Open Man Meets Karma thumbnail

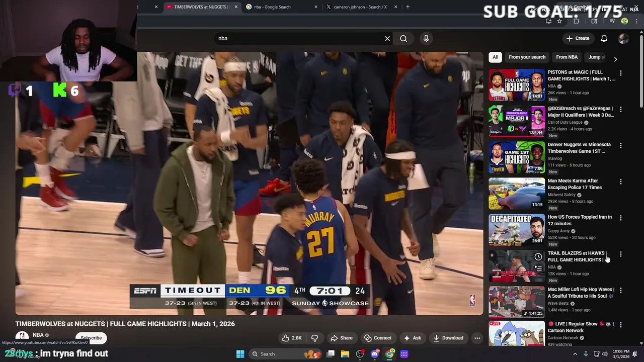517,194
